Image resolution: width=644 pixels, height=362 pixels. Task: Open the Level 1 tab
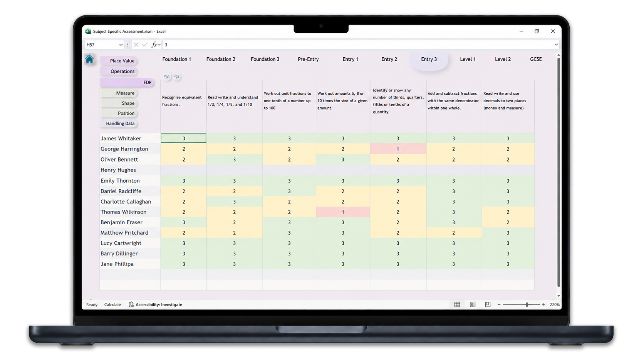tap(468, 59)
